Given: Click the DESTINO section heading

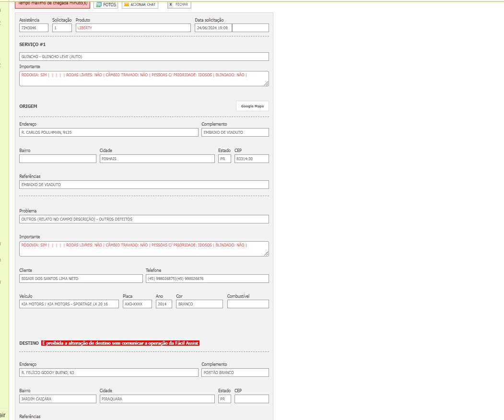Looking at the screenshot, I should pos(29,343).
